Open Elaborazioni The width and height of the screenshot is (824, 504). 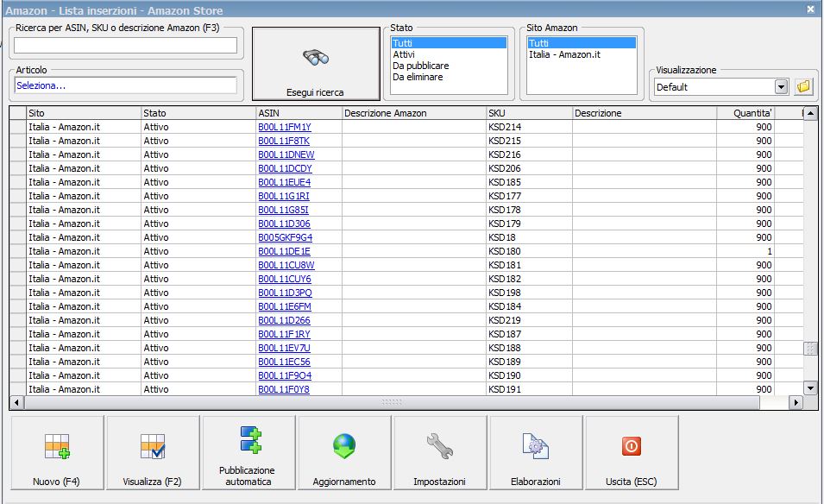pyautogui.click(x=536, y=452)
